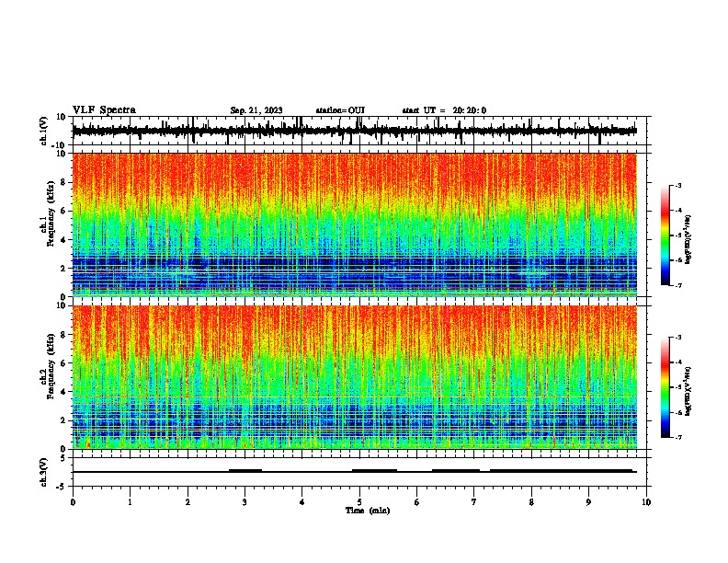Click the ch.2 color bar log(PSD) label
The width and height of the screenshot is (728, 563).
(x=688, y=391)
